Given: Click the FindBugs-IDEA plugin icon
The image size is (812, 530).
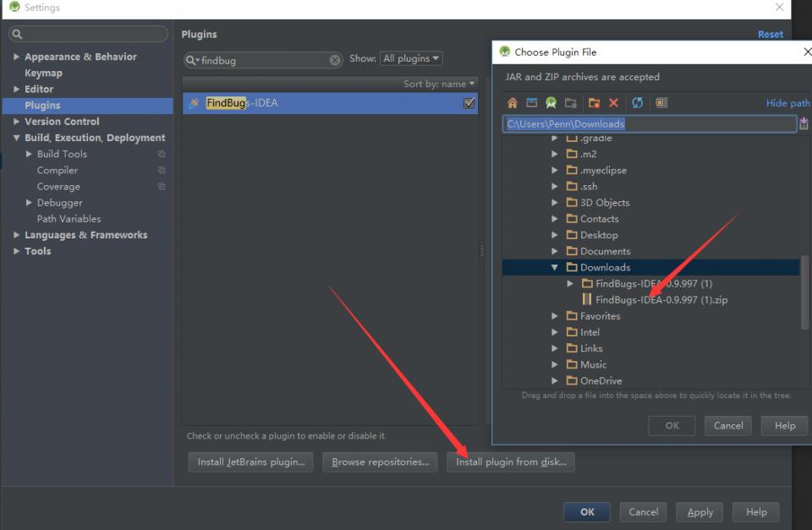Looking at the screenshot, I should point(195,103).
